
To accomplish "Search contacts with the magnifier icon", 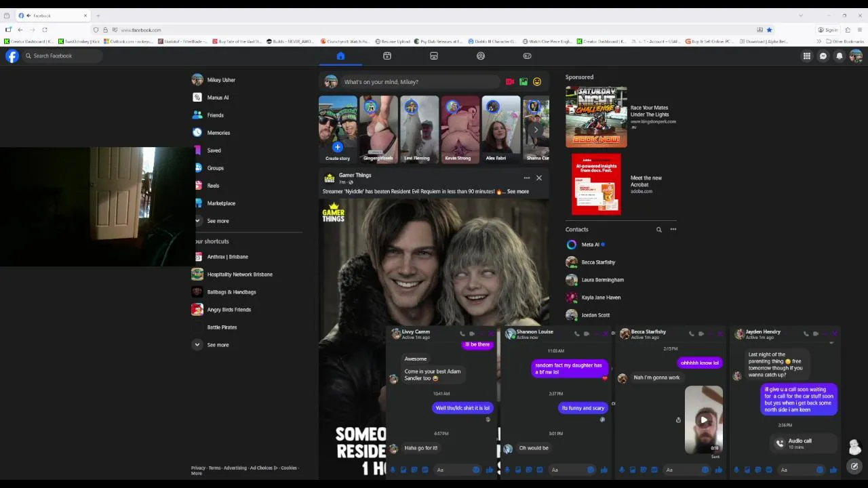I will [x=658, y=230].
